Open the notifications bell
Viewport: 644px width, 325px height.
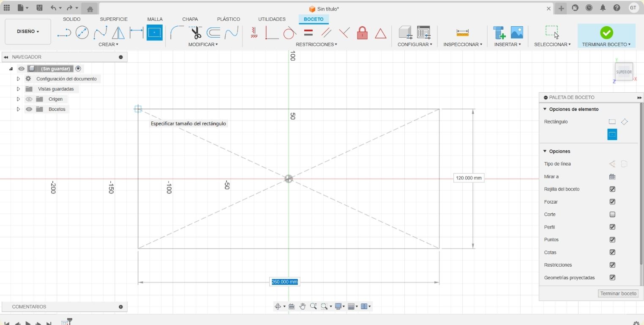603,8
